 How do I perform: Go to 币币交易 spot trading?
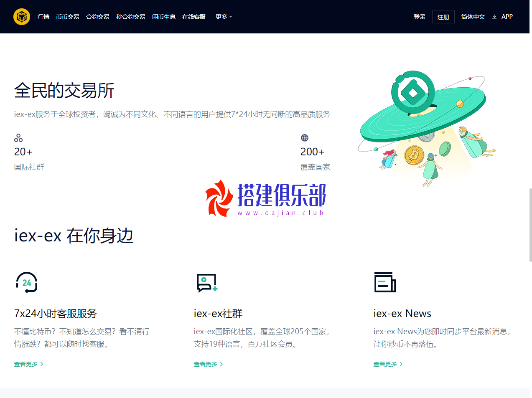[x=68, y=17]
